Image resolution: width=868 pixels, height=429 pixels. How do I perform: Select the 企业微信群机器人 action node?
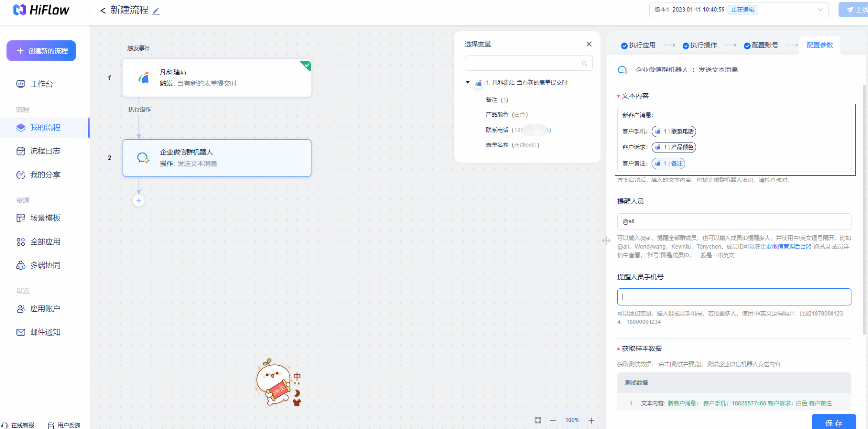[x=217, y=158]
